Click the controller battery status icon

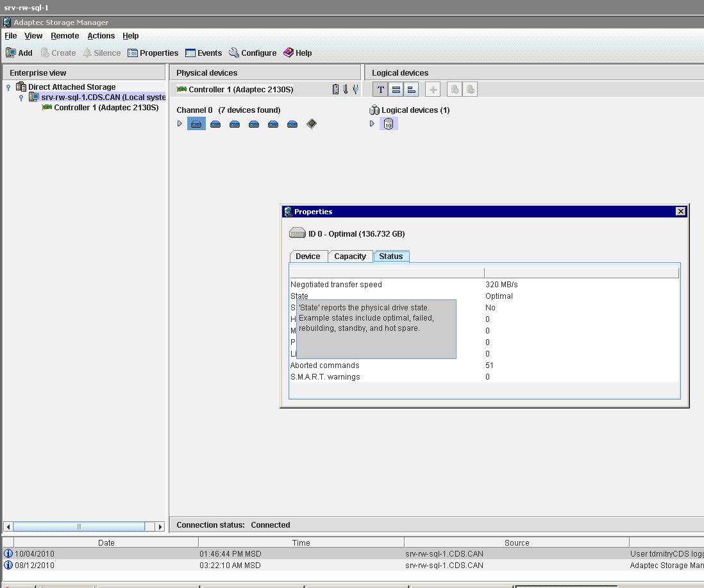coord(335,89)
